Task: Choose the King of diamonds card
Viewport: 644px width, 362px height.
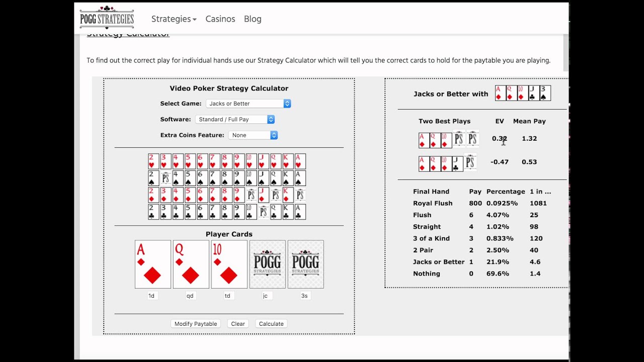Action: (x=288, y=195)
